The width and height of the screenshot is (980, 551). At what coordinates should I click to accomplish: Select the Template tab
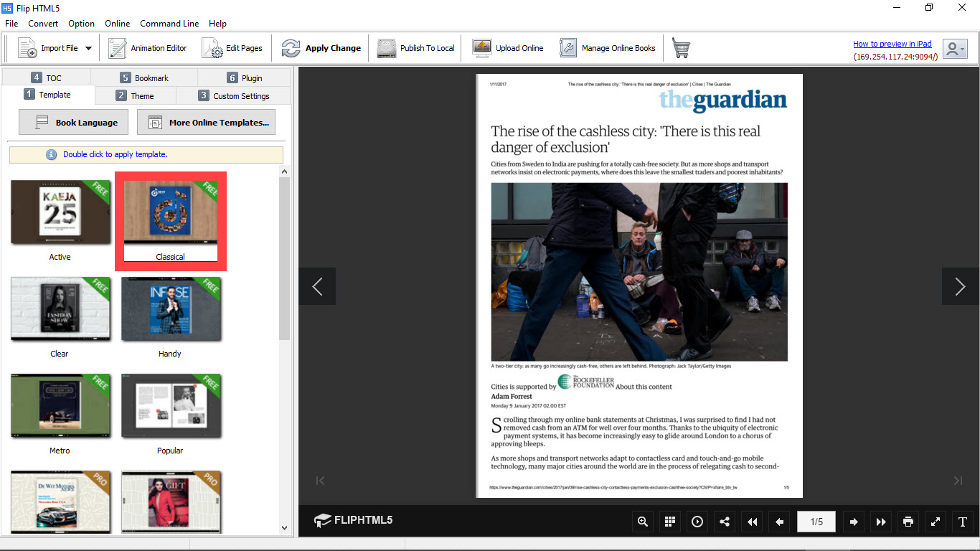coord(47,95)
